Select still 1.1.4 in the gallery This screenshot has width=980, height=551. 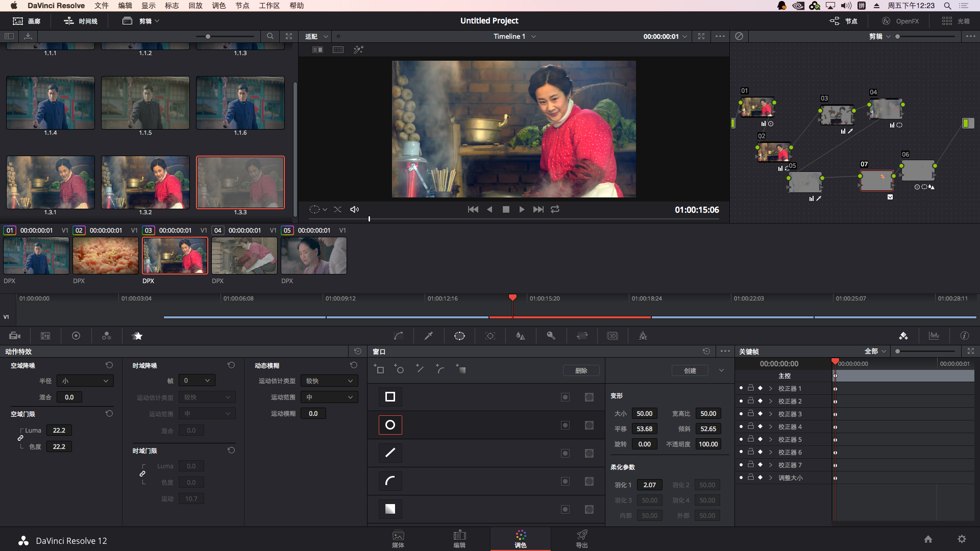(51, 103)
